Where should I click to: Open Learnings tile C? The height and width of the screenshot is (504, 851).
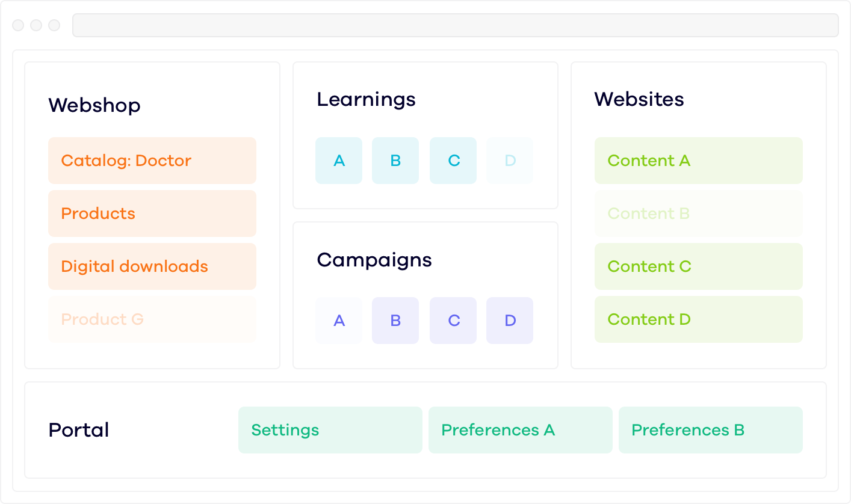pyautogui.click(x=453, y=161)
